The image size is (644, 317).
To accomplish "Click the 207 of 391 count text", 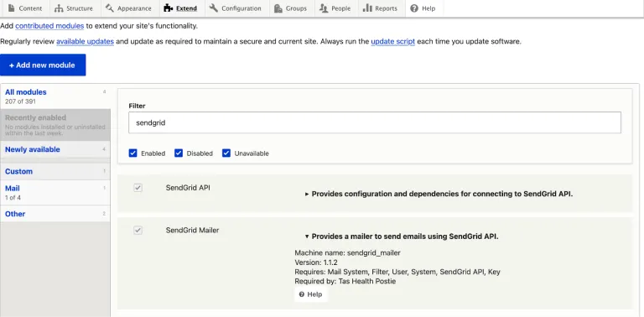I will [x=20, y=101].
